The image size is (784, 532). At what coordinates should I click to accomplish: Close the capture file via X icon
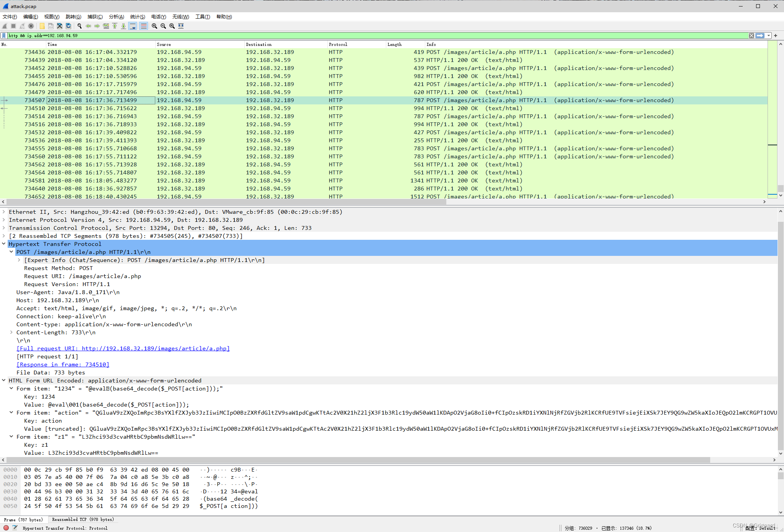[60, 26]
